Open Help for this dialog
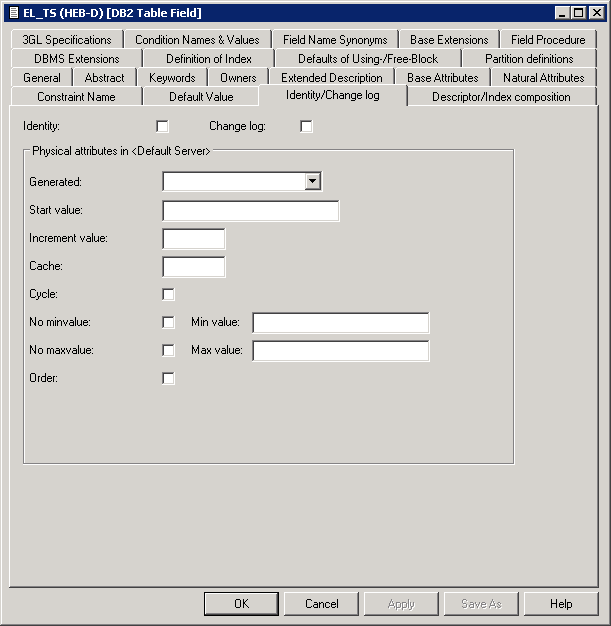 click(561, 604)
